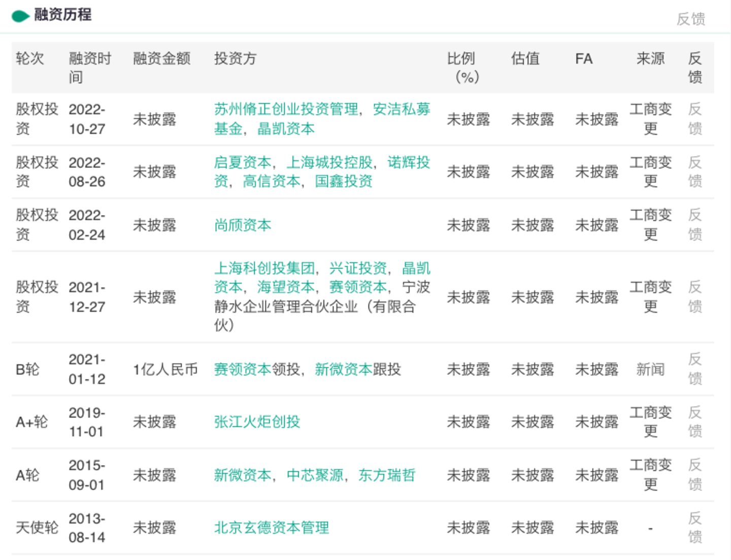Open 张江火炬创投 investor link
The width and height of the screenshot is (731, 560).
[x=257, y=422]
